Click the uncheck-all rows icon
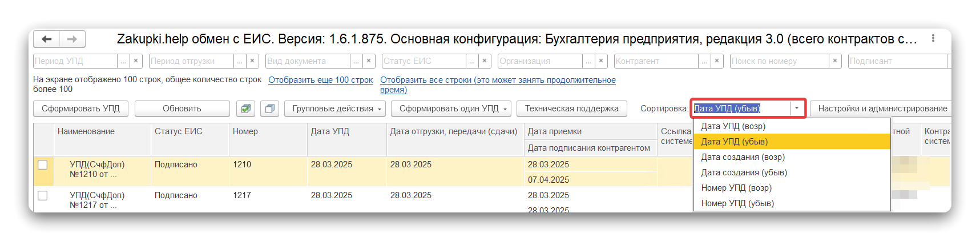This screenshot has width=980, height=241. coord(269,109)
